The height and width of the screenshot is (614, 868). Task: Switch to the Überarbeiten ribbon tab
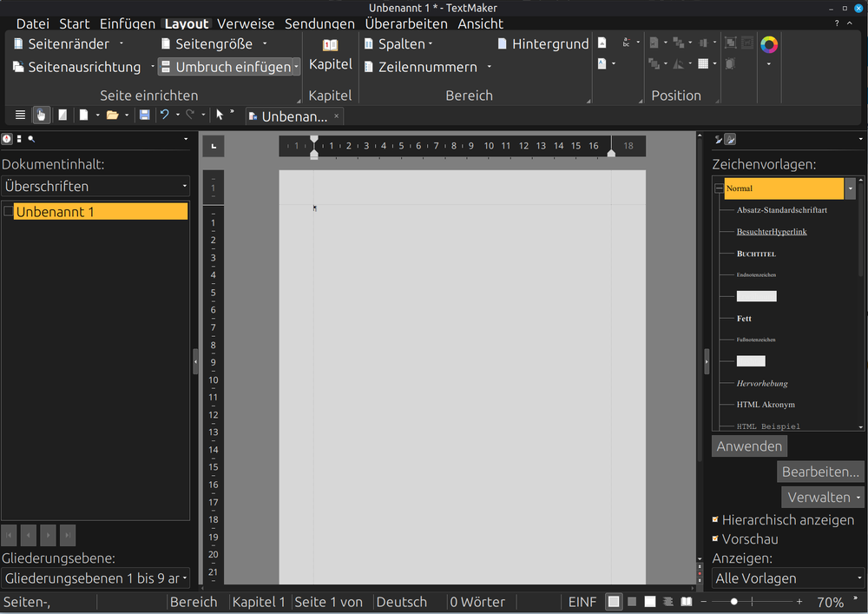[405, 23]
